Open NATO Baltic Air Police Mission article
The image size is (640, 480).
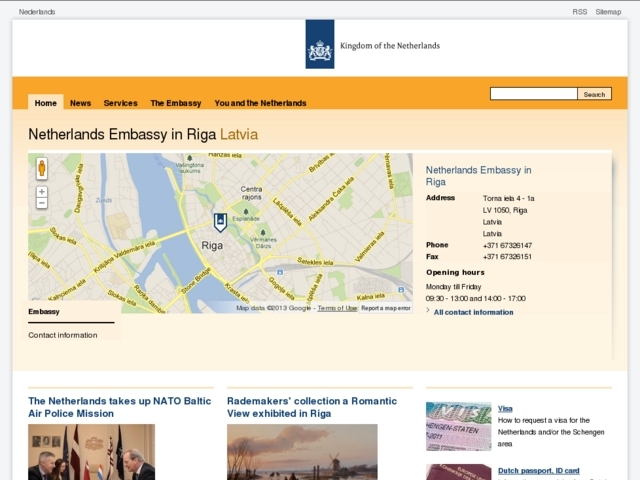pos(120,407)
